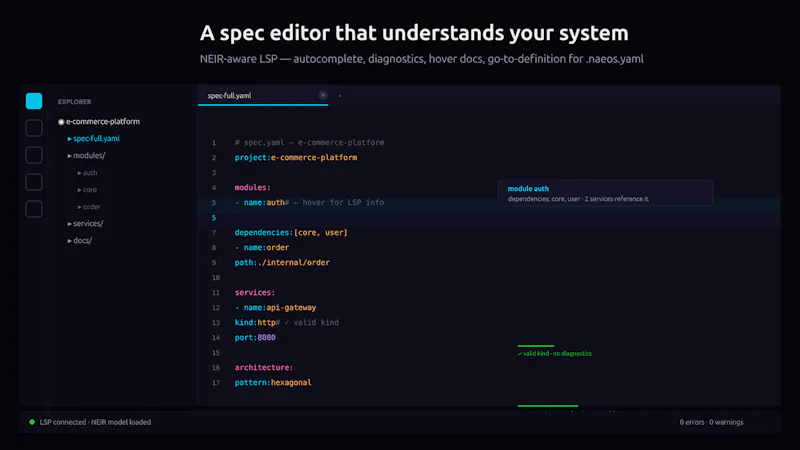Viewport: 800px width, 450px height.
Task: Click the comment '# spec.yaml — e-commerce-platform'
Action: [309, 142]
